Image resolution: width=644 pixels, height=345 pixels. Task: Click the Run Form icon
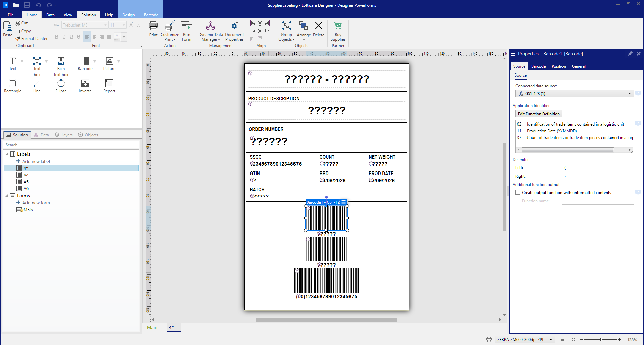pyautogui.click(x=186, y=31)
